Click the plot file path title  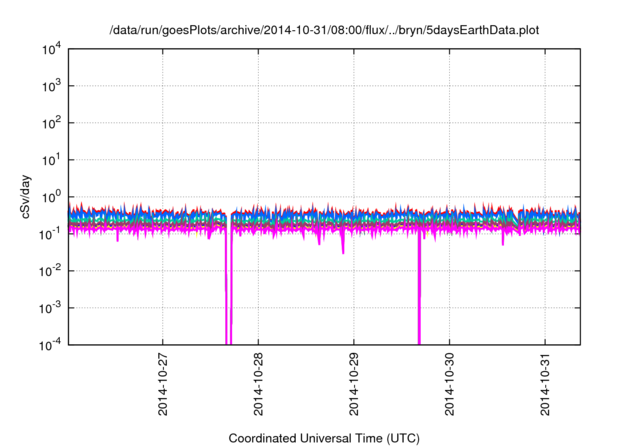pyautogui.click(x=324, y=30)
